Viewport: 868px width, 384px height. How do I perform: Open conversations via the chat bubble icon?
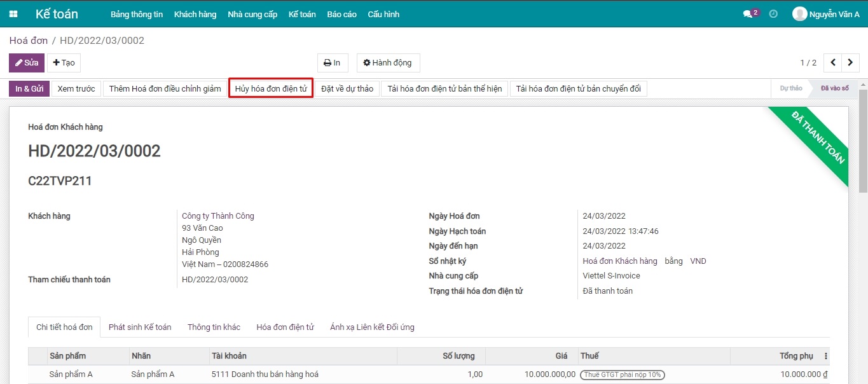[x=747, y=12]
